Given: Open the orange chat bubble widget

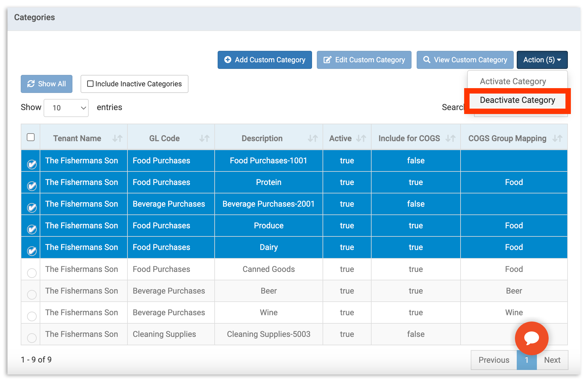Looking at the screenshot, I should [531, 338].
